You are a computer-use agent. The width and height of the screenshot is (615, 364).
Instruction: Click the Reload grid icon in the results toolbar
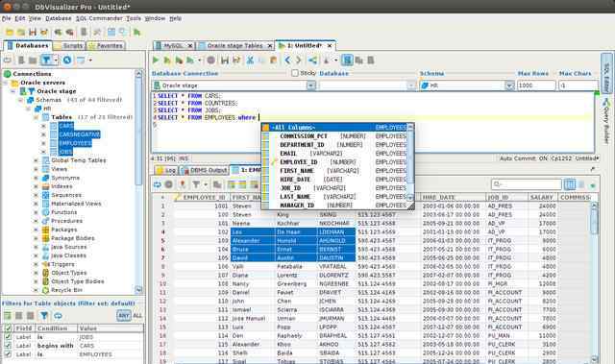click(x=158, y=184)
